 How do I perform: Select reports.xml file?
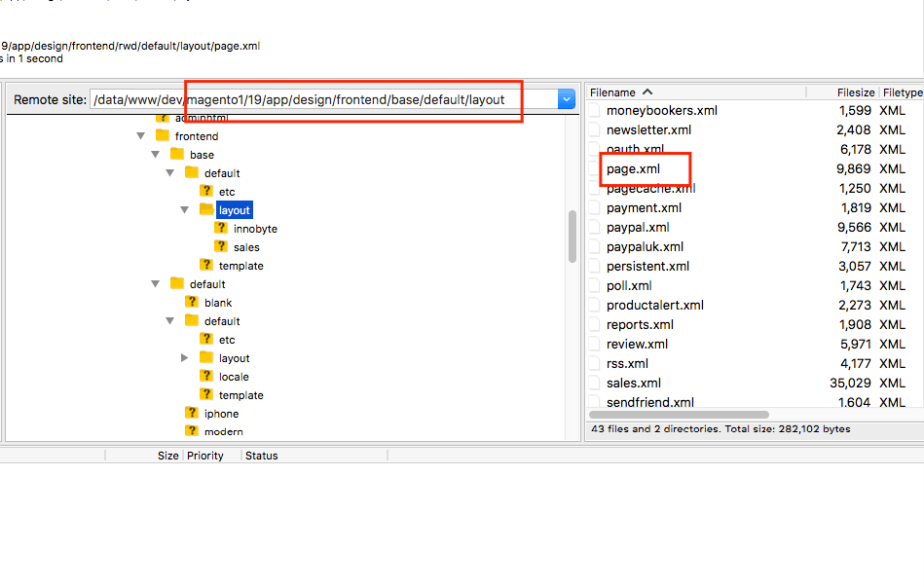640,324
